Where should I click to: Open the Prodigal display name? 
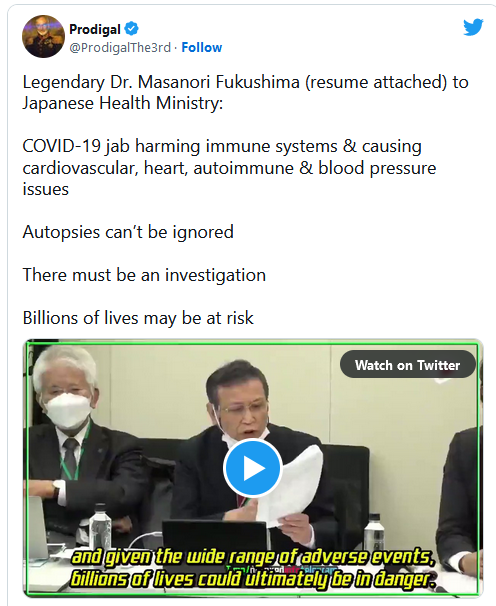tap(95, 29)
